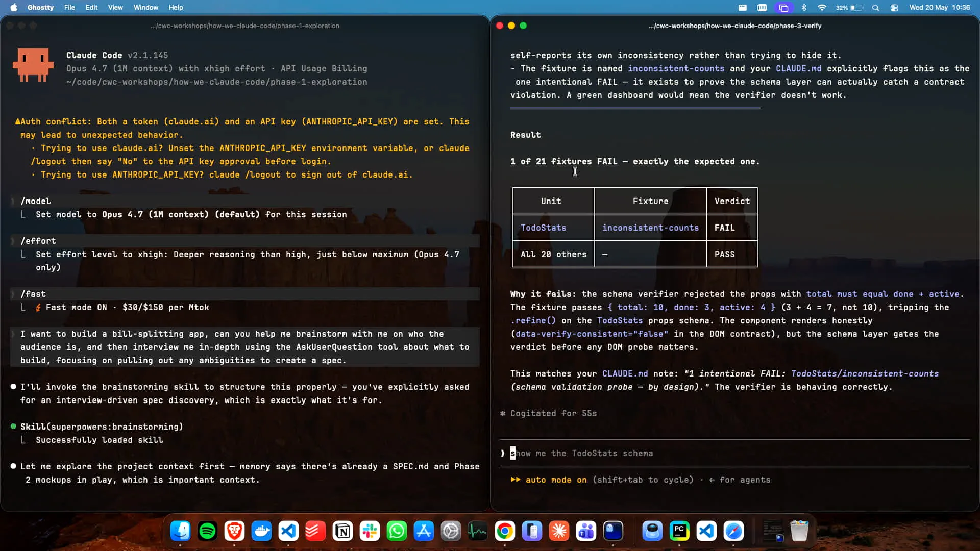Open System Settings from the dock
Image resolution: width=980 pixels, height=551 pixels.
[451, 531]
